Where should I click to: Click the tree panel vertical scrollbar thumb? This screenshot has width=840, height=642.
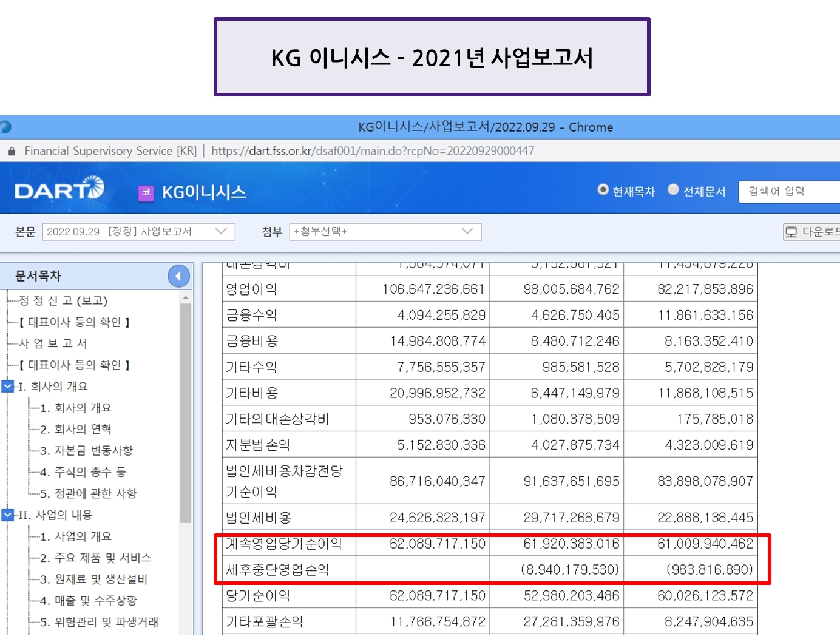click(x=186, y=413)
